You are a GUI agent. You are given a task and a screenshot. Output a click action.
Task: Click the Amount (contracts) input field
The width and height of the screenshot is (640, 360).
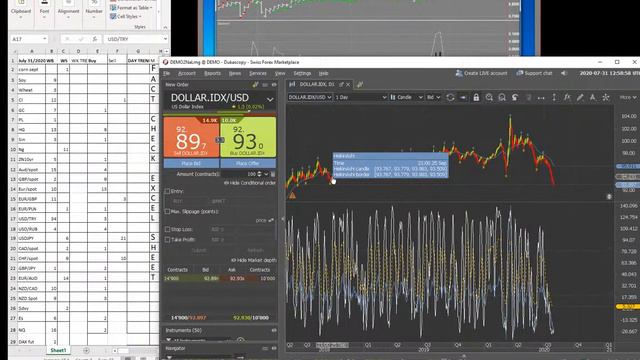click(238, 174)
